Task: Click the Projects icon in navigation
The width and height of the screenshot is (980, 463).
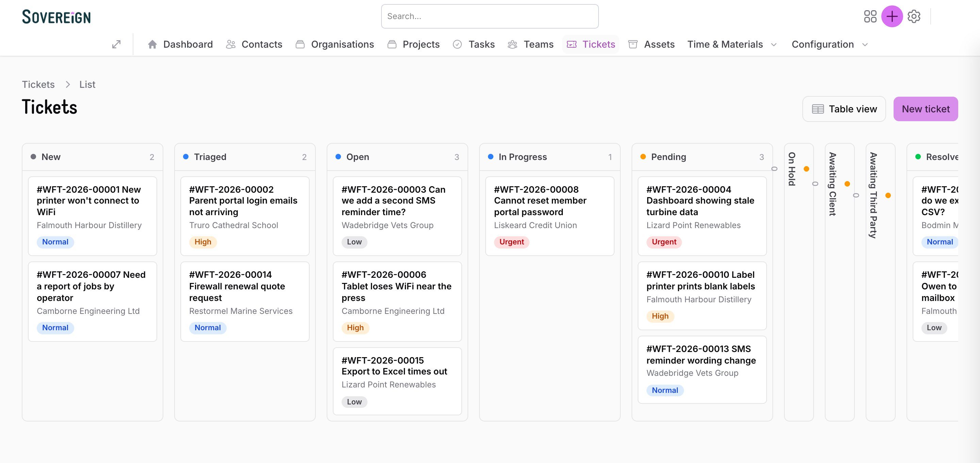Action: (x=392, y=45)
